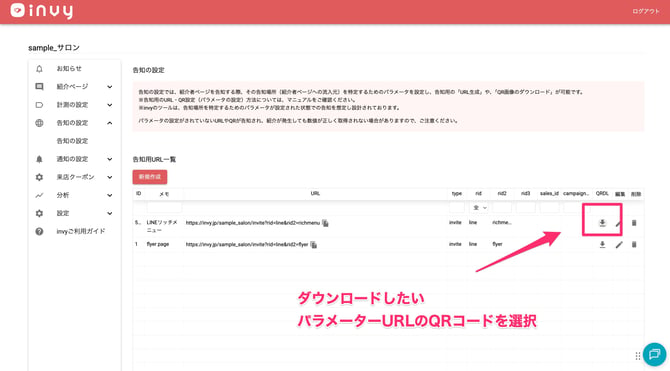Focus the メモ filter input field
The width and height of the screenshot is (670, 371).
coord(164,208)
